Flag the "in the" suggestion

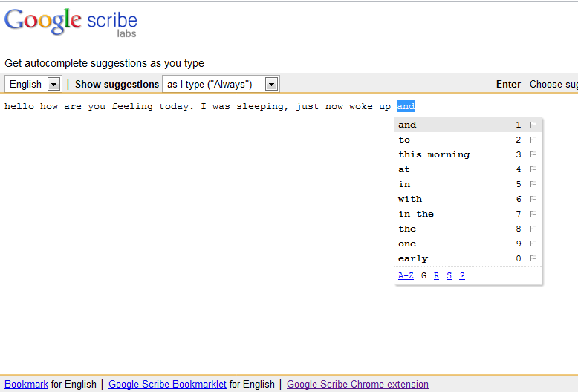click(x=533, y=214)
